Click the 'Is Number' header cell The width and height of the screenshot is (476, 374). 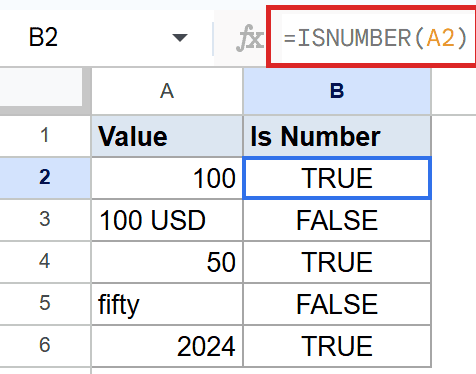tap(337, 136)
